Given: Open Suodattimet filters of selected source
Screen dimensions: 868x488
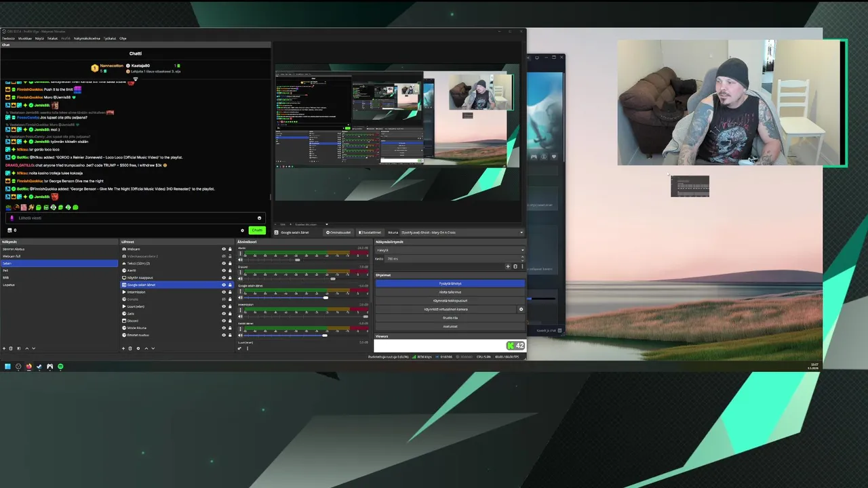Looking at the screenshot, I should point(370,232).
